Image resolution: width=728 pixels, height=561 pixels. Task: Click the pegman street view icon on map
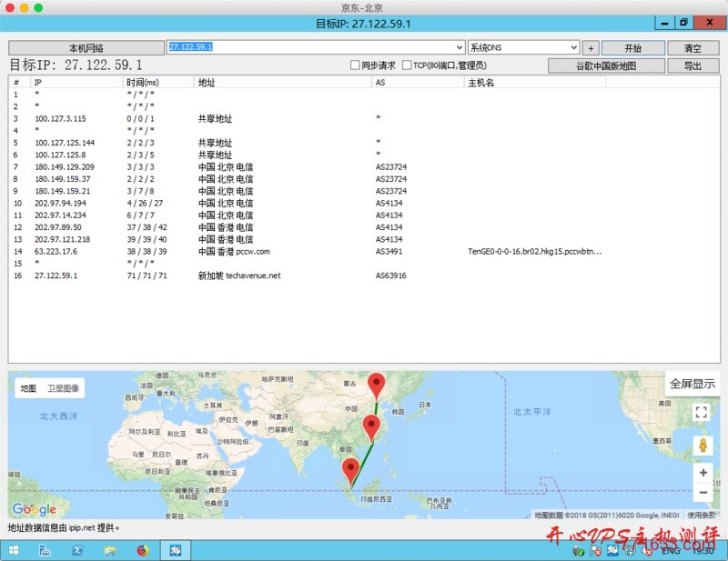703,445
